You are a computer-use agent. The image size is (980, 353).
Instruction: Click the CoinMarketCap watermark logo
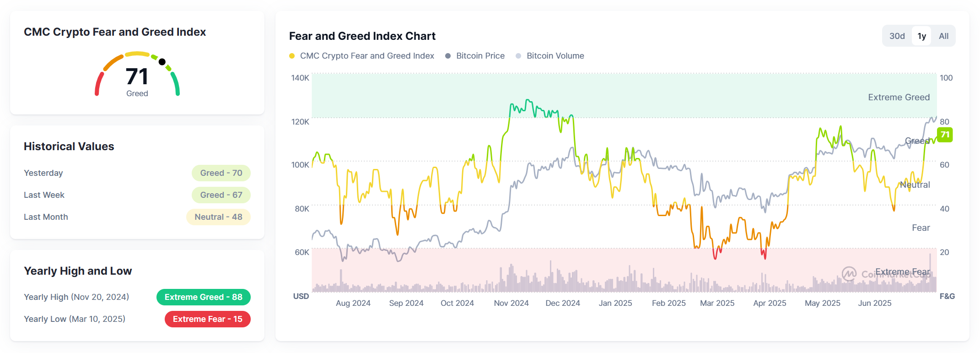pyautogui.click(x=849, y=274)
